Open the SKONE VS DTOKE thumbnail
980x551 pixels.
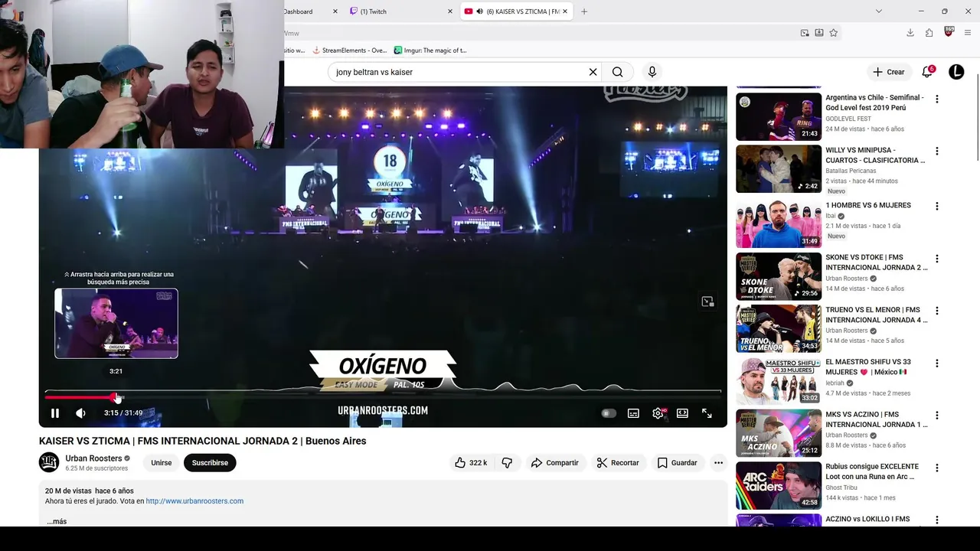point(779,276)
